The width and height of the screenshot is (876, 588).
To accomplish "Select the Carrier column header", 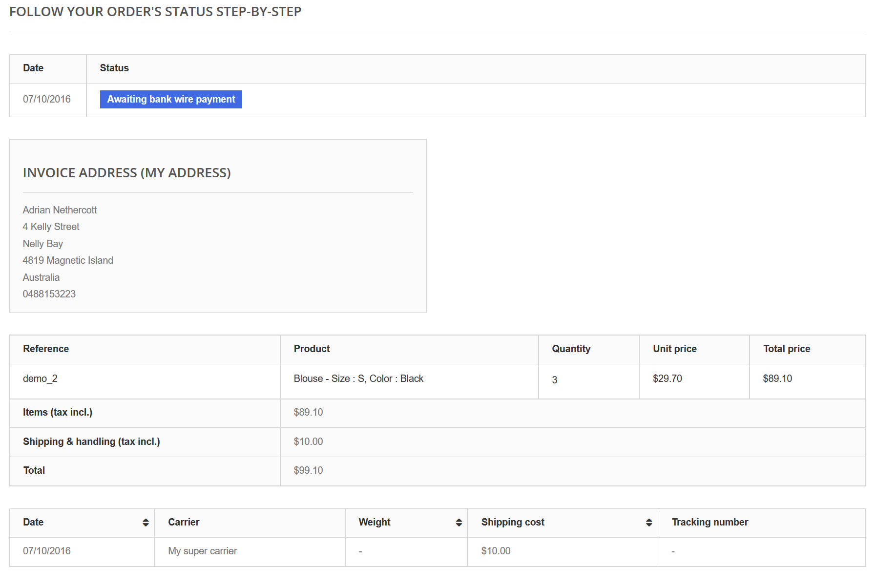I will (184, 522).
